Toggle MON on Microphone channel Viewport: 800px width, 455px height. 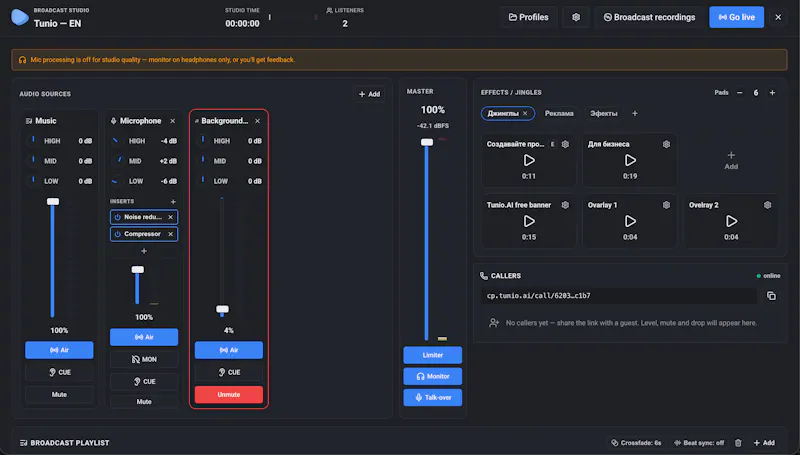coord(144,359)
